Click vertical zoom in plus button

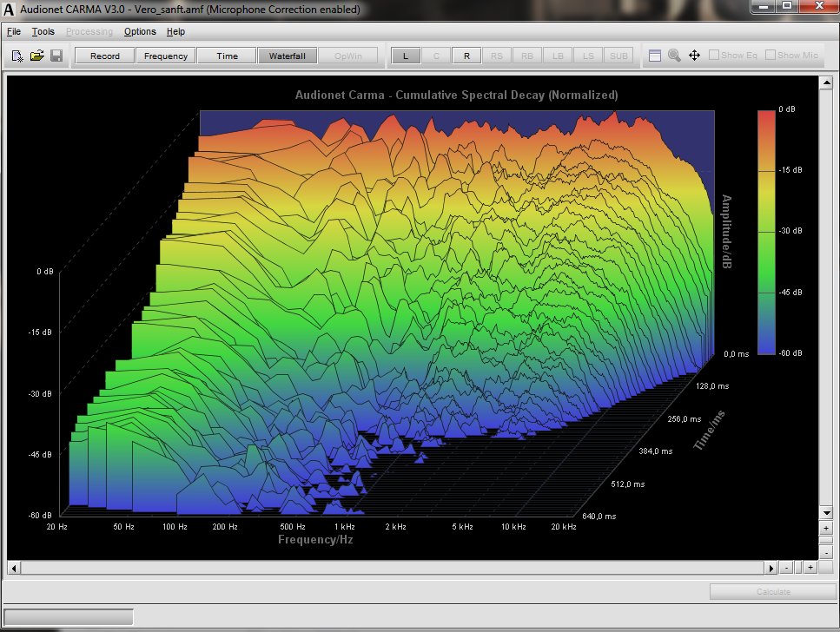tap(825, 528)
